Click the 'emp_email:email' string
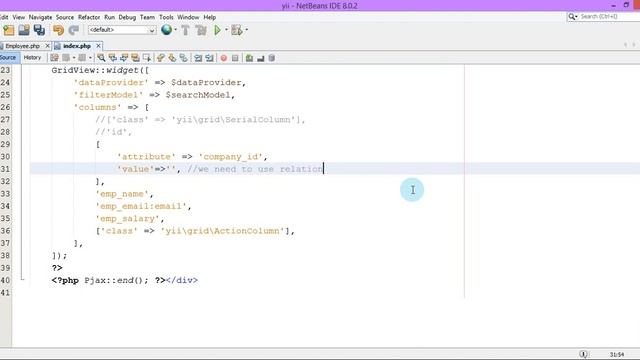This screenshot has width=640, height=360. [x=141, y=206]
